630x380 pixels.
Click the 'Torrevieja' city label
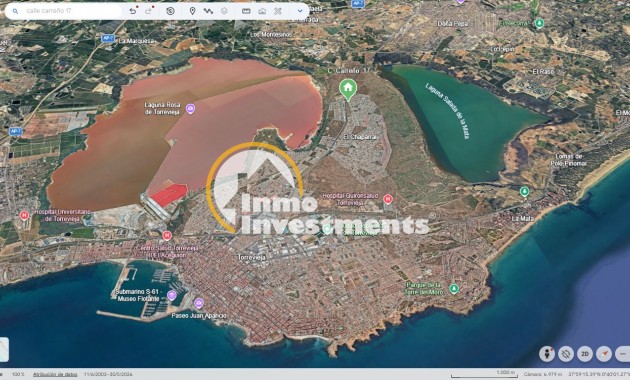(252, 257)
